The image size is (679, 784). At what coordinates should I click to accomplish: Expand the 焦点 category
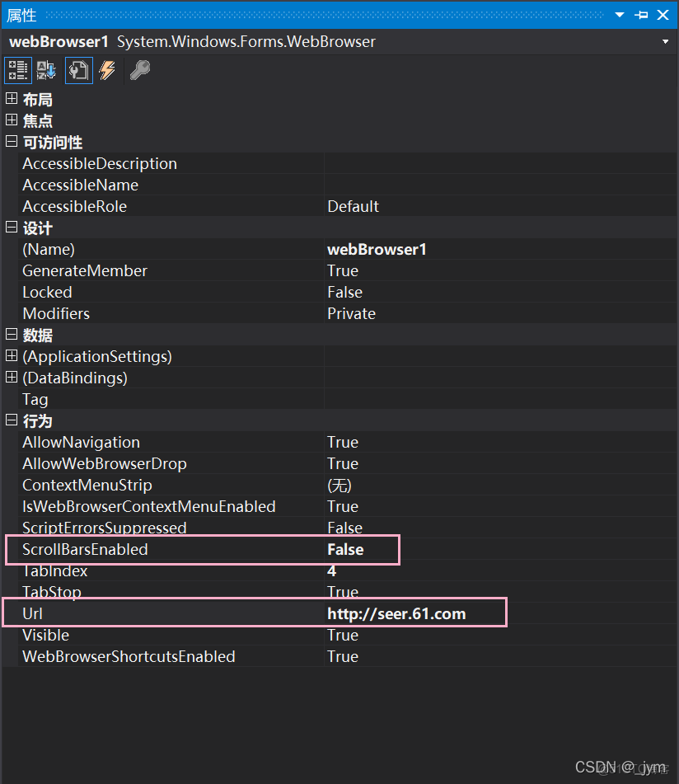coord(12,120)
